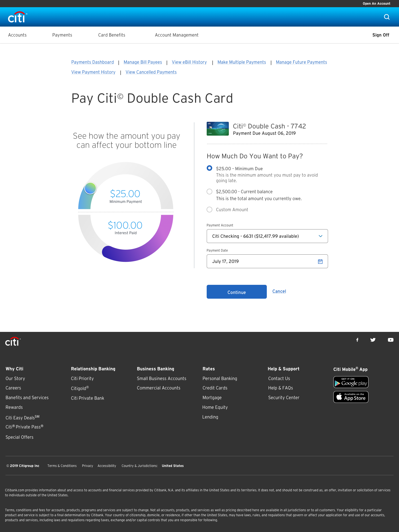This screenshot has width=399, height=532.
Task: Open Citi Private Pass footer link
Action: point(24,427)
